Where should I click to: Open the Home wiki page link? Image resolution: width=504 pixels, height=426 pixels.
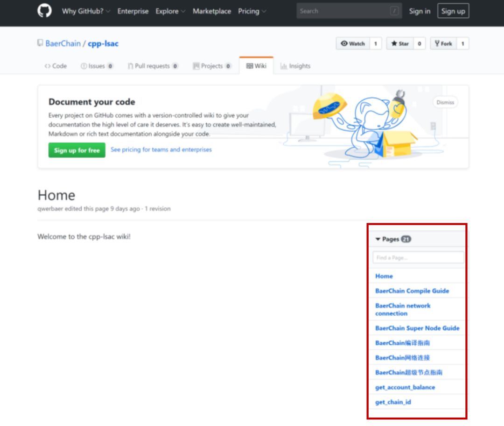click(x=384, y=276)
